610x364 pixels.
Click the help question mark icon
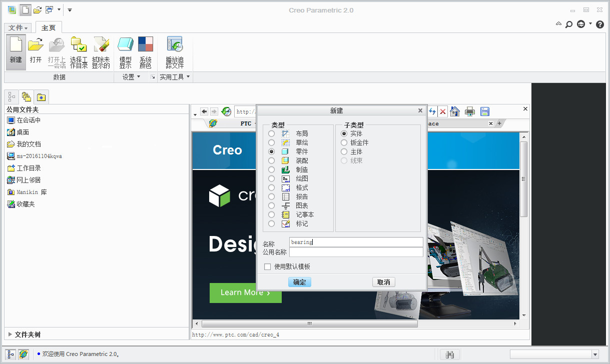click(600, 24)
